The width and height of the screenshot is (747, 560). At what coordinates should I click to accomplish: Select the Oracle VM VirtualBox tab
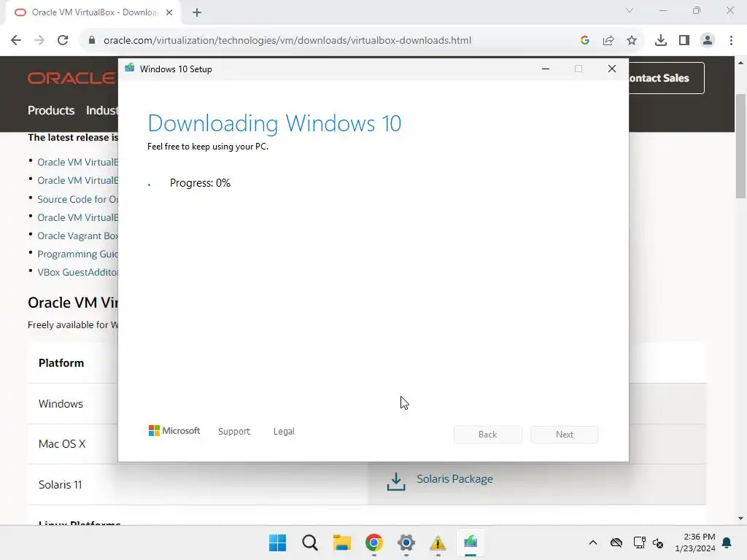click(x=93, y=12)
